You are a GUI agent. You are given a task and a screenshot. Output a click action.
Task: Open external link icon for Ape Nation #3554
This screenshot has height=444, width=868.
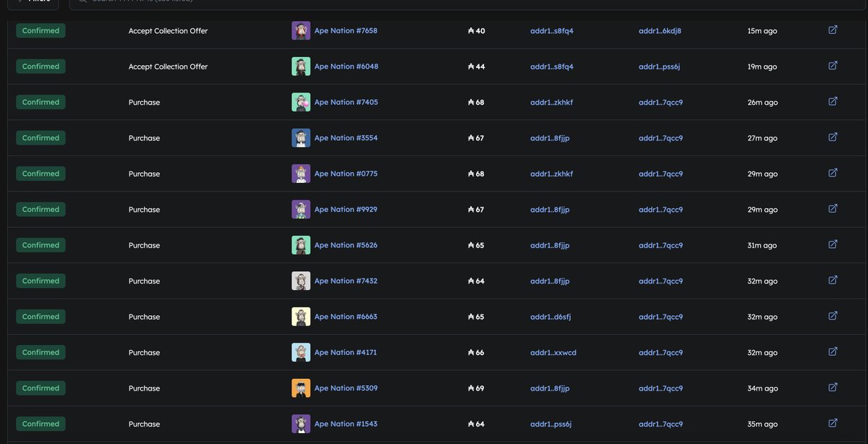[833, 137]
